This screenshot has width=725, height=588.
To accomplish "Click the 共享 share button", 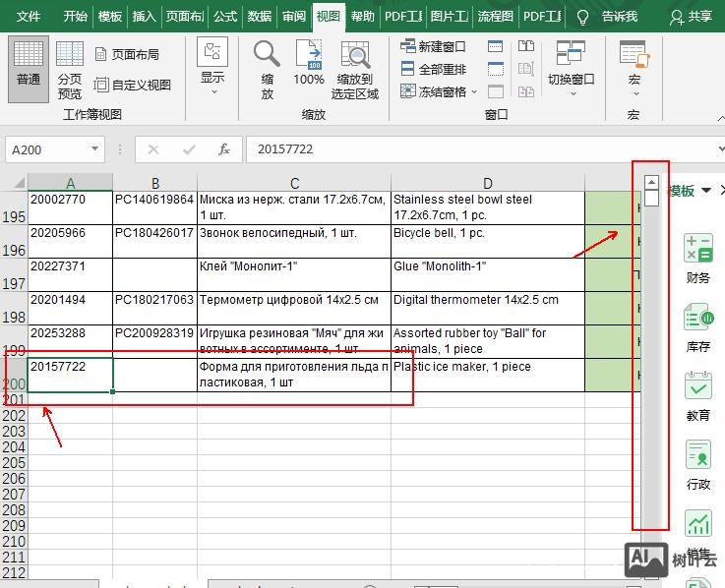I will pos(691,16).
